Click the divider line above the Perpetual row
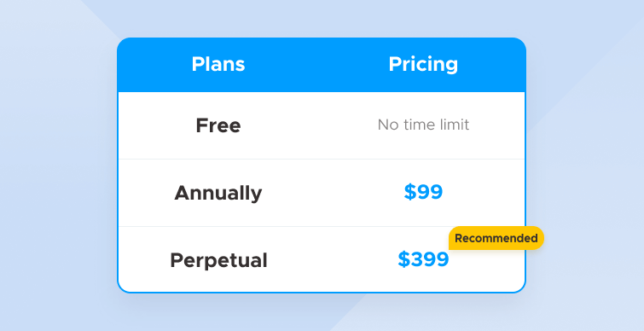 tap(322, 226)
